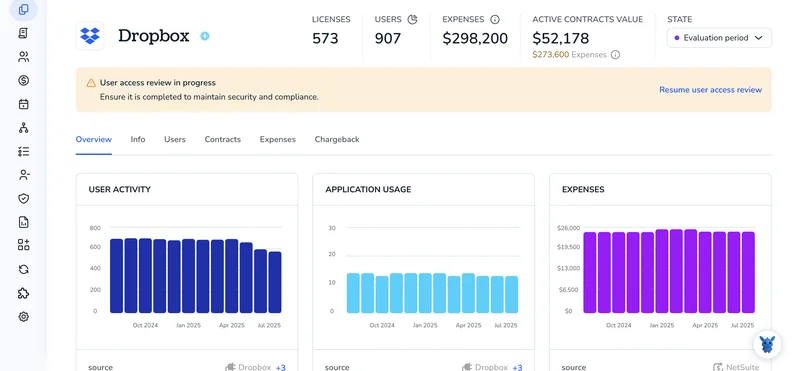This screenshot has width=800, height=371.
Task: Click the NetSuite source label
Action: (742, 367)
